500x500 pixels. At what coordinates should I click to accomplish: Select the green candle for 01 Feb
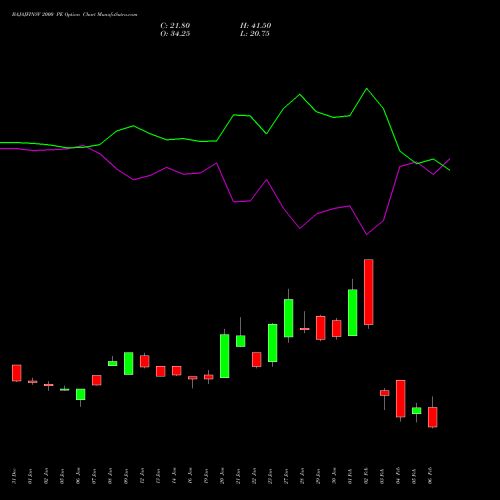click(353, 312)
